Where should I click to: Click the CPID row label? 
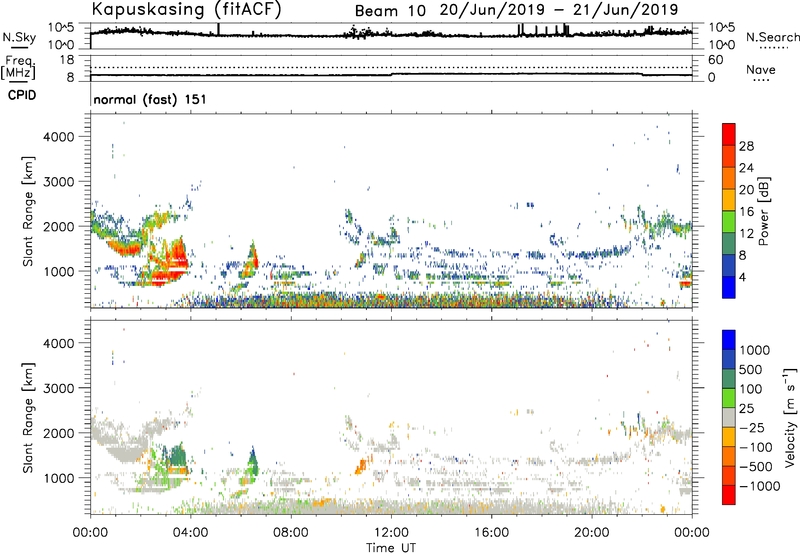click(22, 95)
